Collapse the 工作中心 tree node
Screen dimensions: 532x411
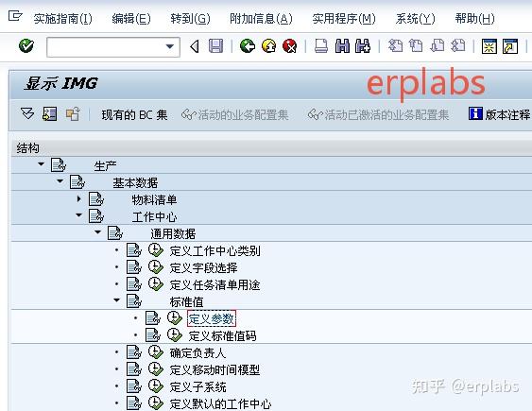(x=78, y=215)
